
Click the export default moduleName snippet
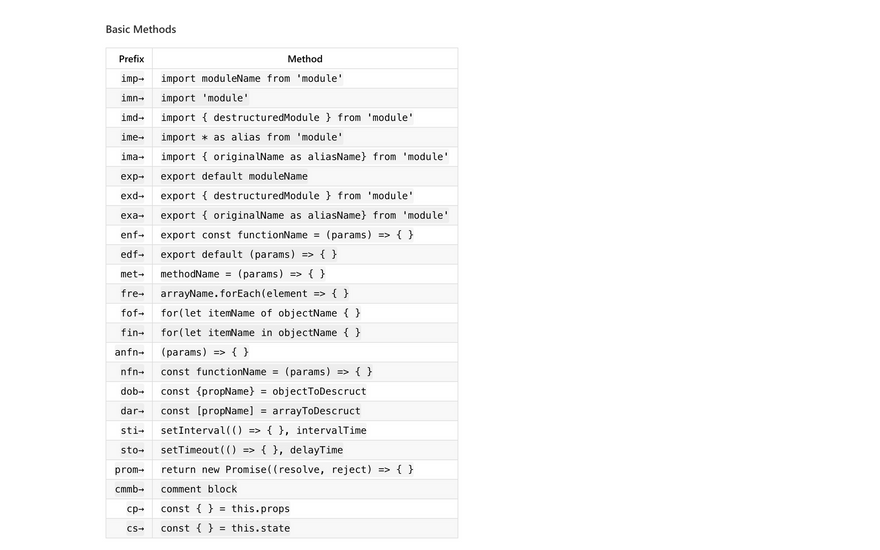[x=234, y=176]
